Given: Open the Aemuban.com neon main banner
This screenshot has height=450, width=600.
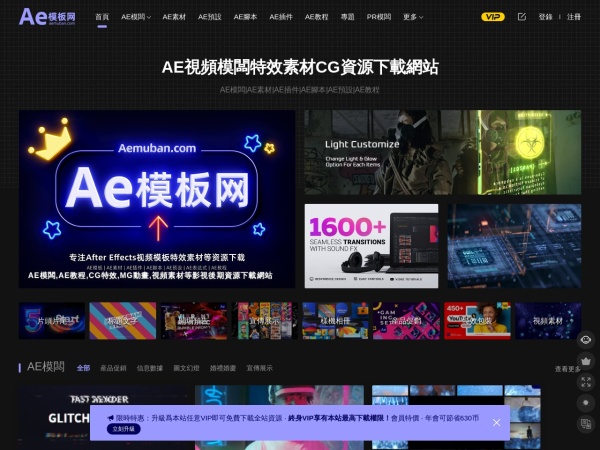Looking at the screenshot, I should (157, 199).
